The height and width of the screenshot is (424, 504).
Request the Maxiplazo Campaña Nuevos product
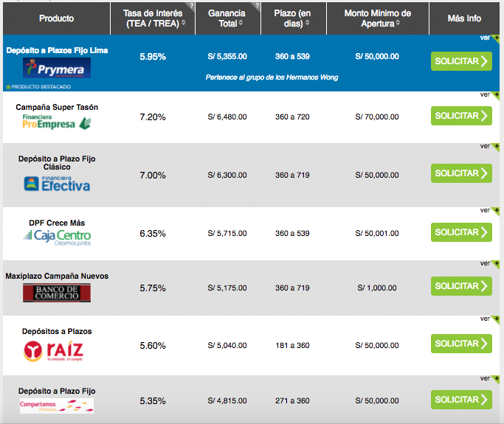point(461,286)
